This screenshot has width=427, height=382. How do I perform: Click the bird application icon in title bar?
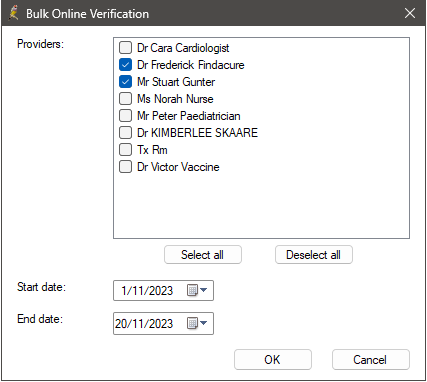click(14, 13)
